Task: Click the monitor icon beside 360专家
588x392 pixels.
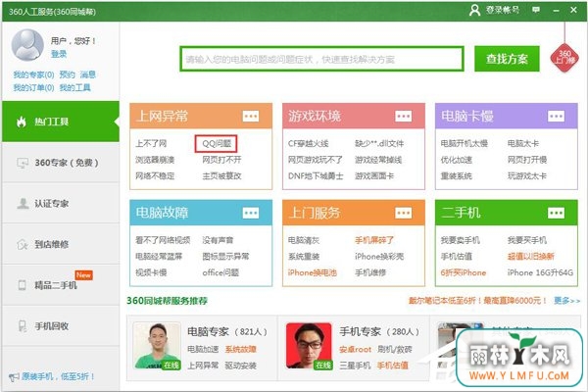Action: pos(23,163)
